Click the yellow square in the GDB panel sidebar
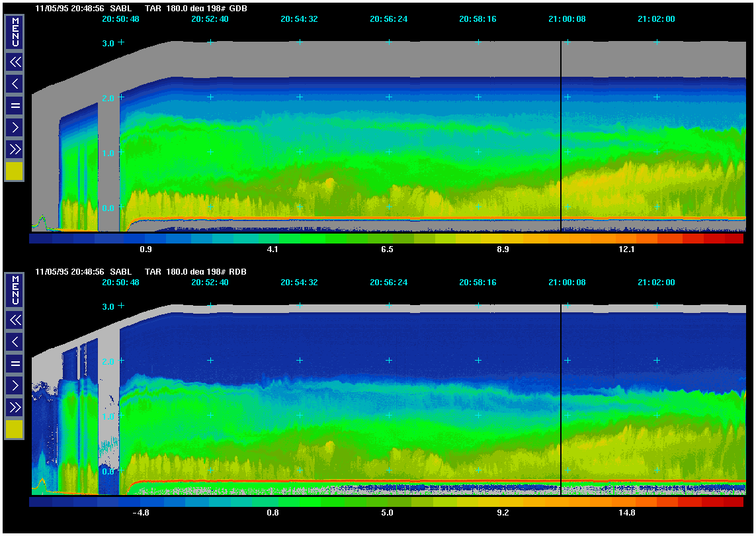 point(15,171)
